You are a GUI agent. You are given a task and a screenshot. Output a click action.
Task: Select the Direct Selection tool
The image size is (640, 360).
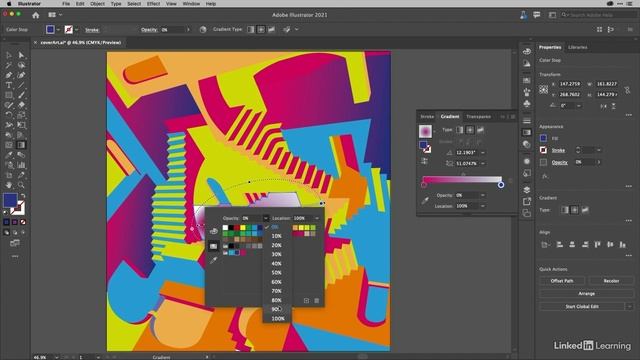pos(21,55)
